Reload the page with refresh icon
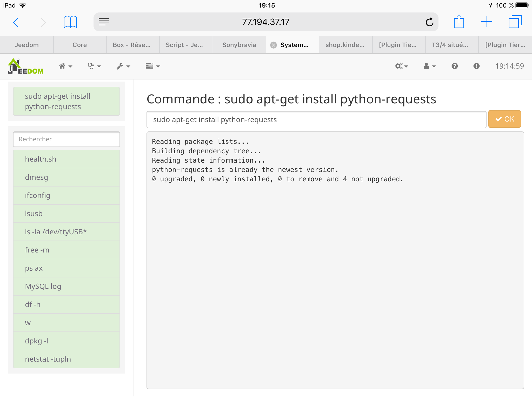This screenshot has height=399, width=532. [430, 22]
